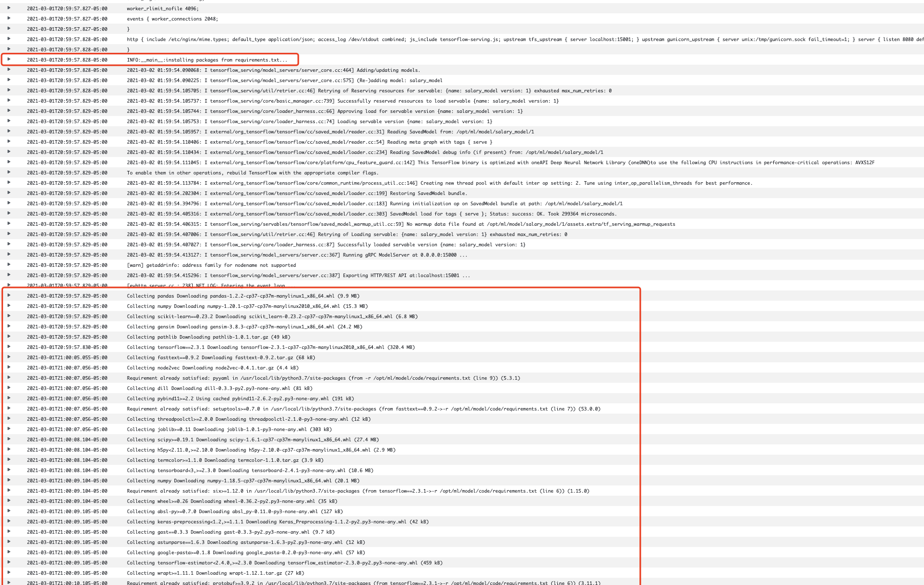Click the 'Collecting termcolor>=1.1.0' message

point(225,460)
